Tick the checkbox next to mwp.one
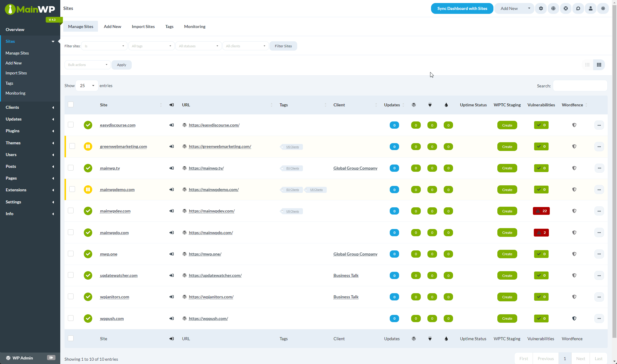 click(x=71, y=254)
